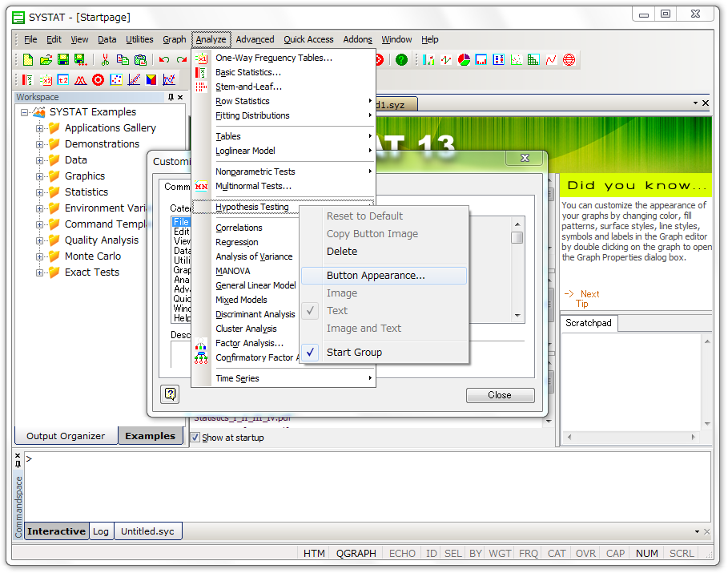The image size is (728, 573).
Task: Collapse the SYSTAT Examples root node
Action: coord(25,112)
